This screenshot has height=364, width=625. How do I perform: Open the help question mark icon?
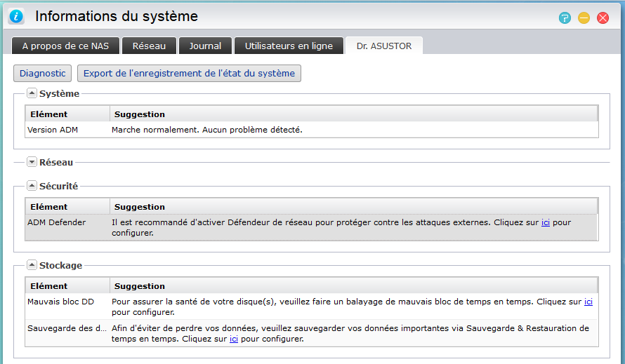click(565, 18)
